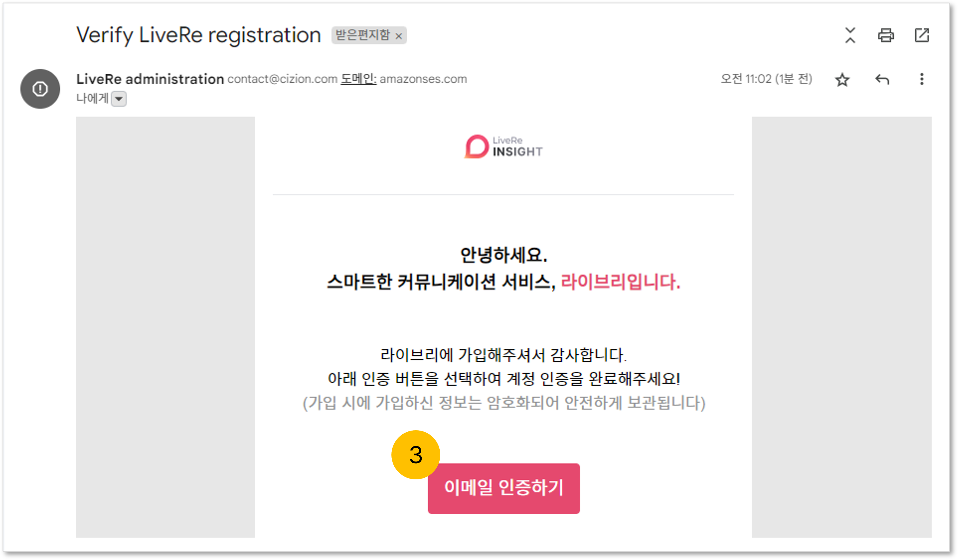Click the LiveRe INSIGHT logo
The width and height of the screenshot is (958, 560).
(x=503, y=146)
